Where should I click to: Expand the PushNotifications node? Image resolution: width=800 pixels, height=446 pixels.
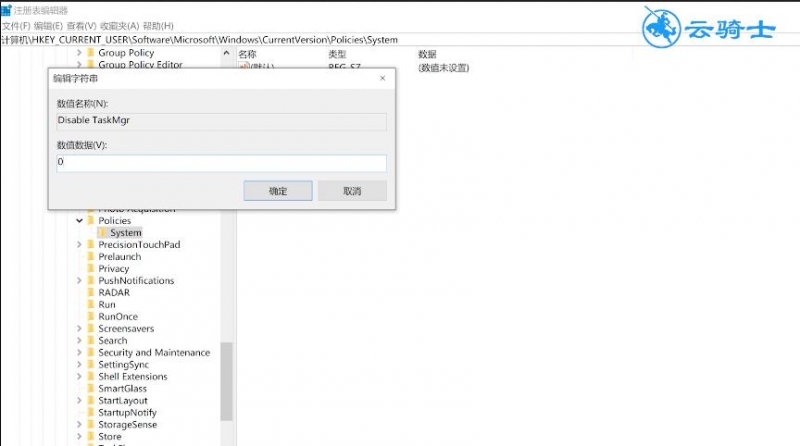coord(79,281)
